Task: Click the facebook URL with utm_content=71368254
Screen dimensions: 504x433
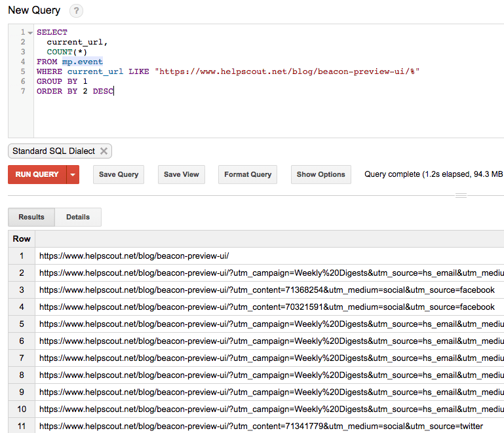Action: click(266, 290)
